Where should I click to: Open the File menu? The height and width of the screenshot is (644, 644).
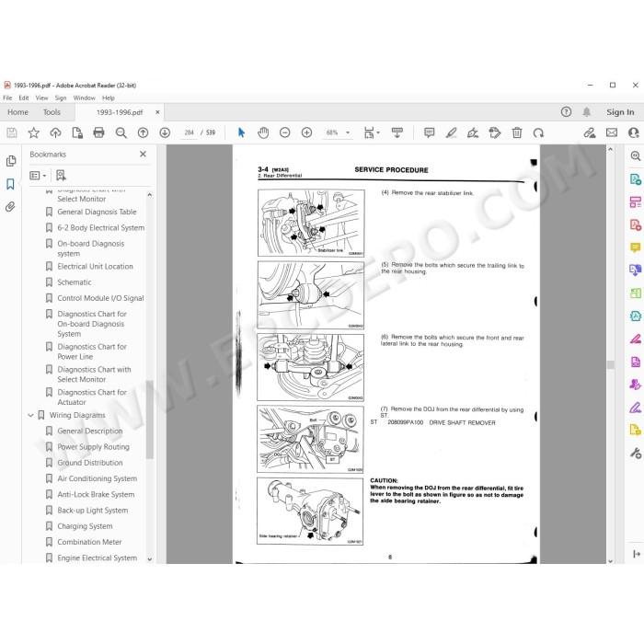(7, 98)
